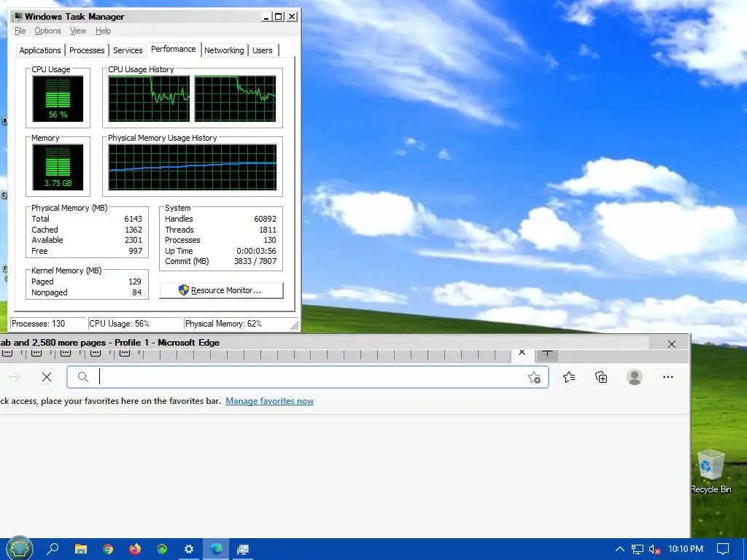Launch Firefox from the taskbar

135,549
